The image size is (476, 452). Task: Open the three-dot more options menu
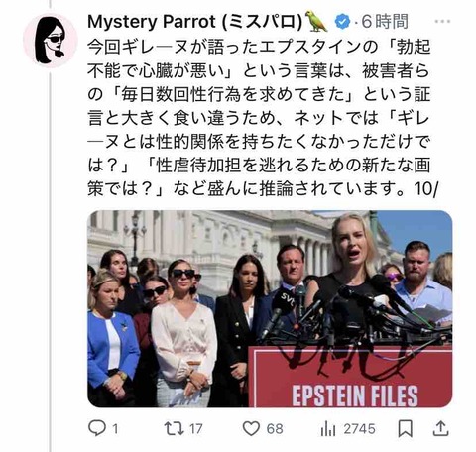[x=442, y=22]
